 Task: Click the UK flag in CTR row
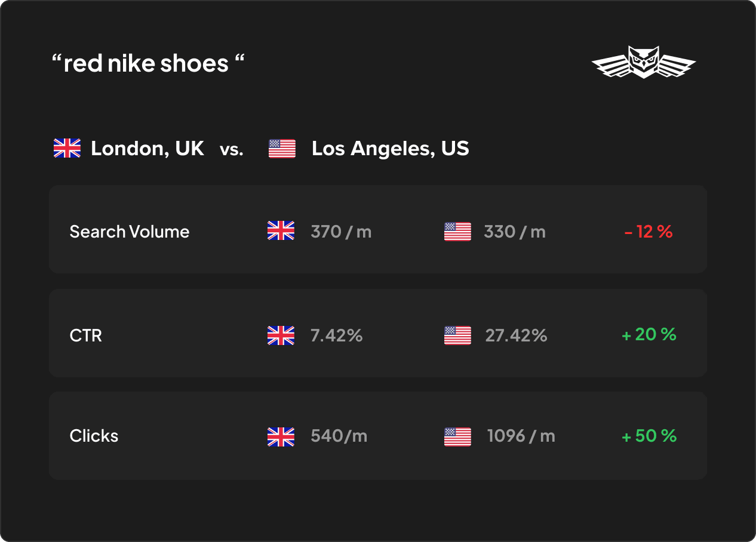point(281,335)
